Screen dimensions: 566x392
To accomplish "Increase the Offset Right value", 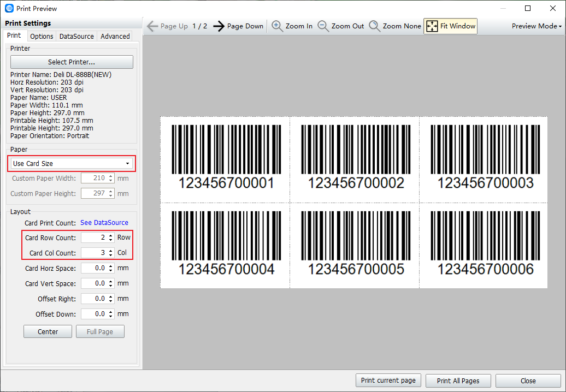I will point(111,296).
